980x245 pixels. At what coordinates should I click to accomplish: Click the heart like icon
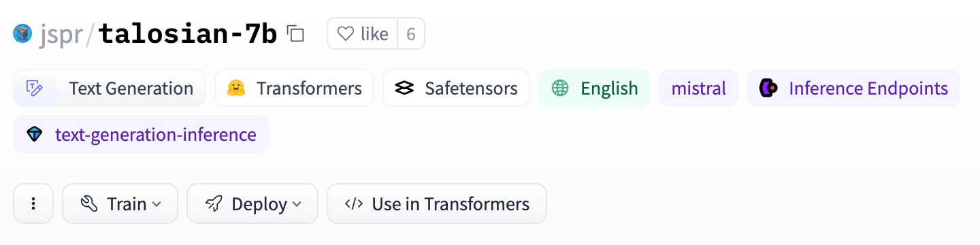click(346, 34)
